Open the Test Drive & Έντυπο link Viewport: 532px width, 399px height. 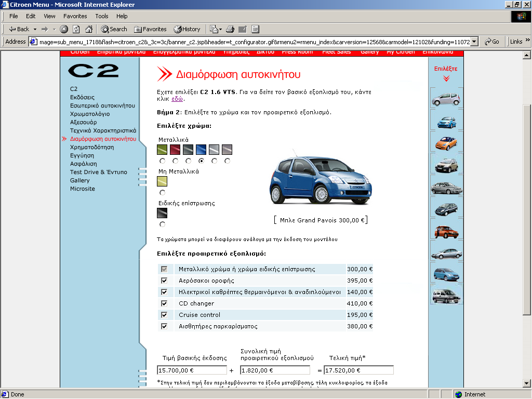click(x=98, y=172)
